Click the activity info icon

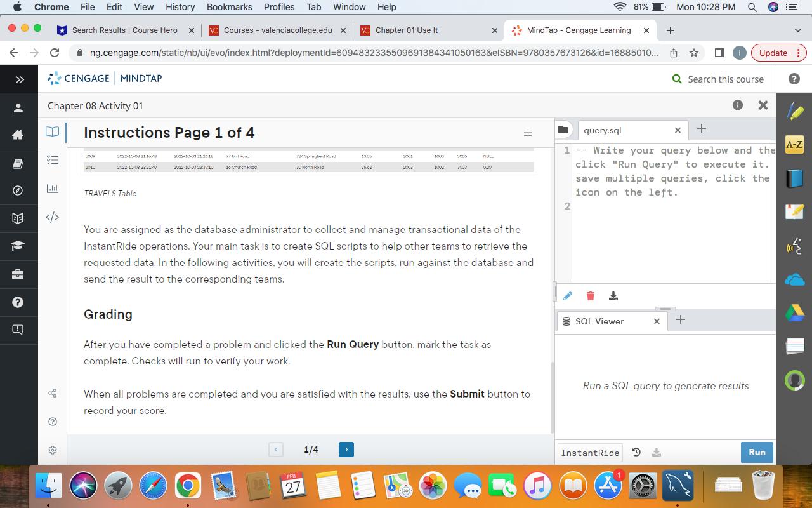point(737,105)
